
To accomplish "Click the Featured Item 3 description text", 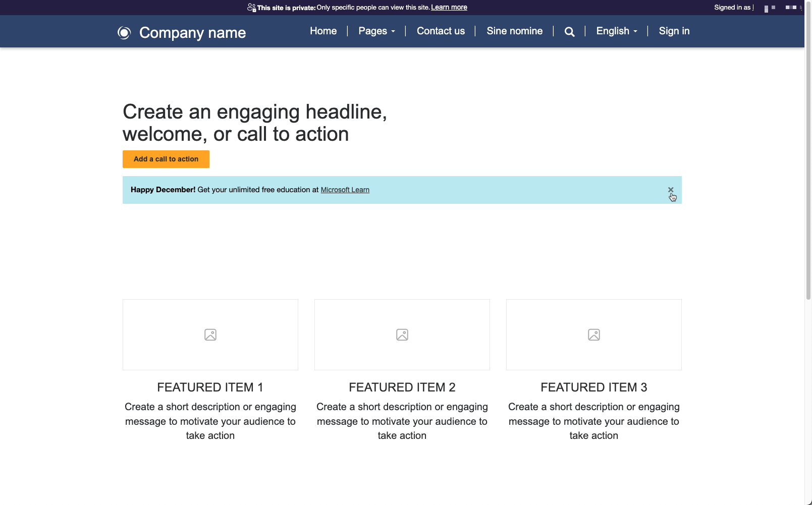I will tap(593, 421).
